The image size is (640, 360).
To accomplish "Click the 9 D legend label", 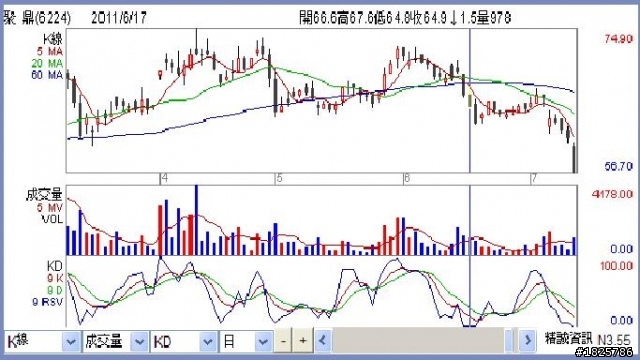I will (x=55, y=291).
